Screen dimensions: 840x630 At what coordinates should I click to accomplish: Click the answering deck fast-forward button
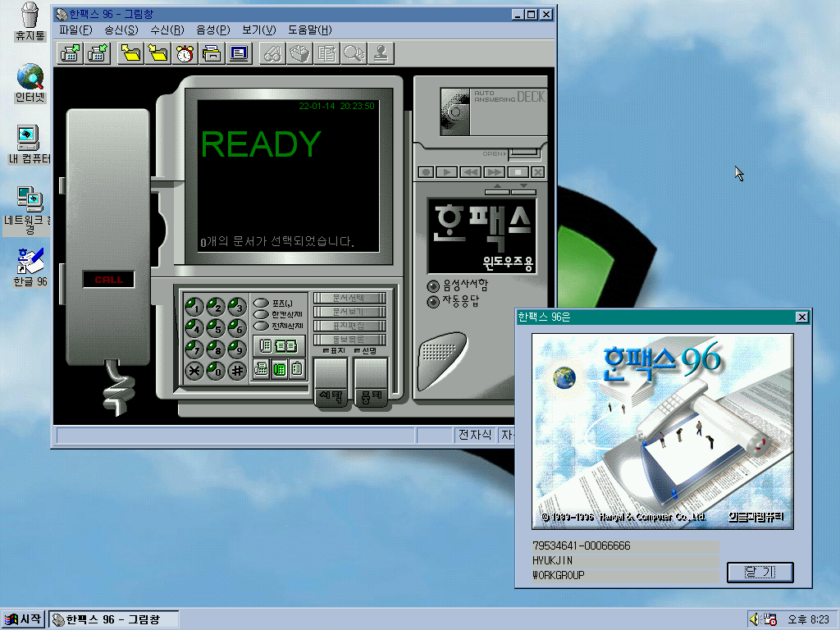pos(494,172)
